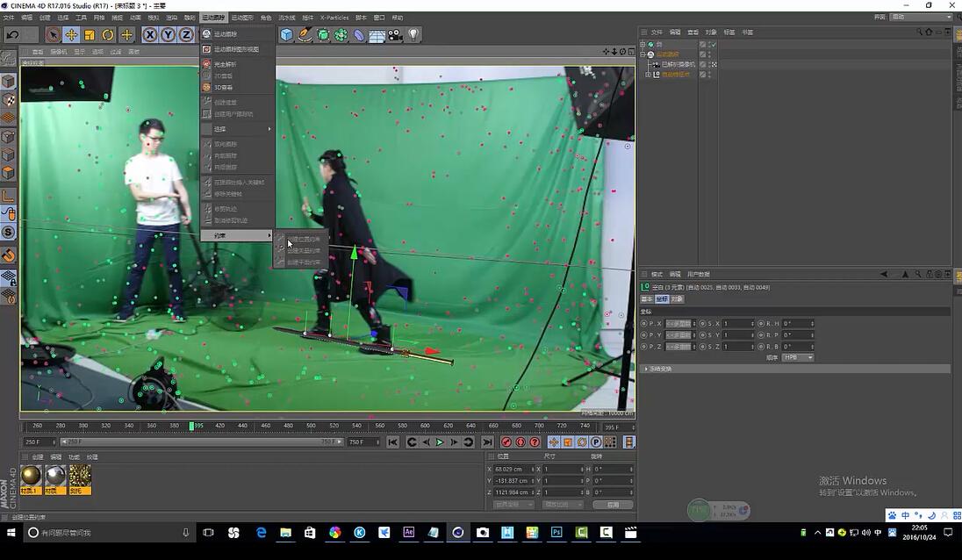Expand the last object in Object Manager tree

pos(648,75)
